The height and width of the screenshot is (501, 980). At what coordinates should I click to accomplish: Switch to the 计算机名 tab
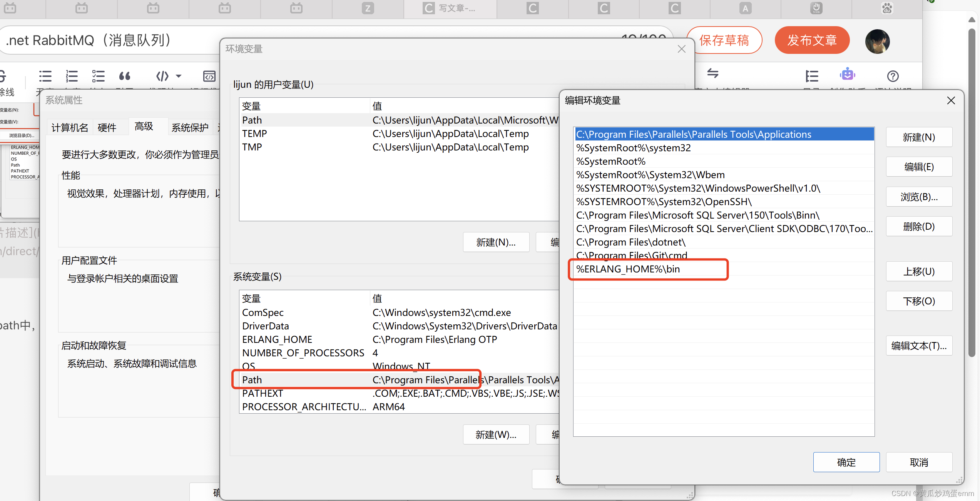[x=70, y=127]
